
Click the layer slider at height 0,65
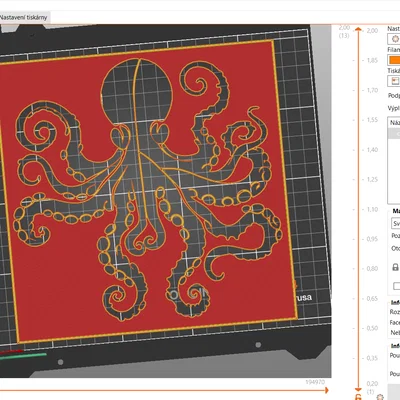tap(358, 298)
